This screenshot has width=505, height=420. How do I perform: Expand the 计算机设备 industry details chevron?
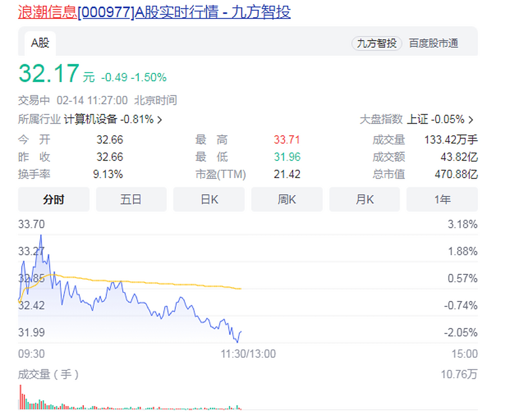pos(160,120)
